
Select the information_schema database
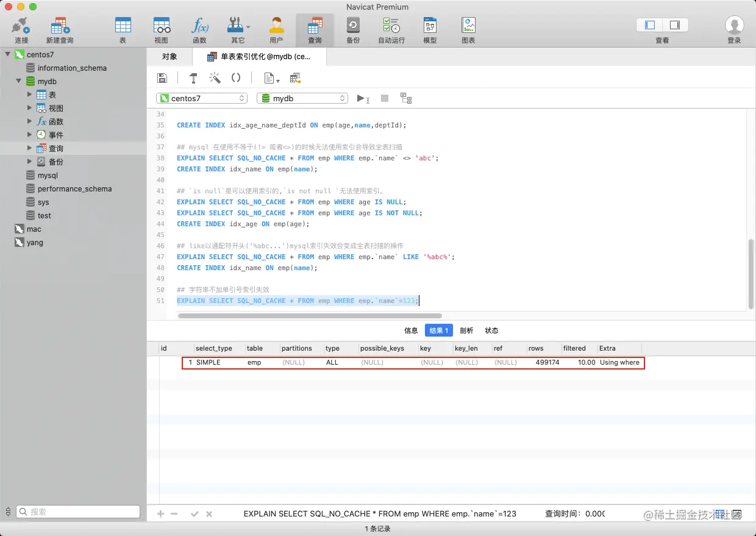coord(72,68)
